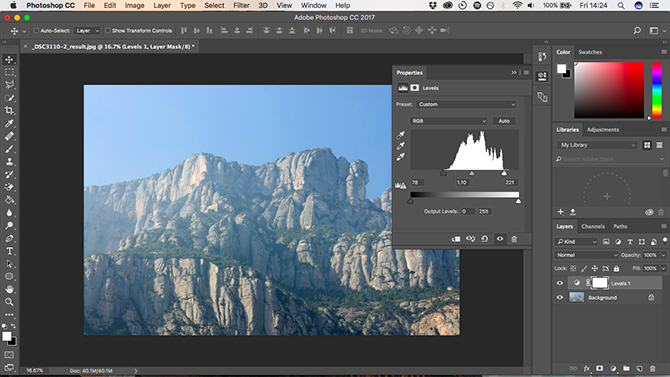Open the layer Kind filter dropdown
This screenshot has width=670, height=377.
coord(576,242)
